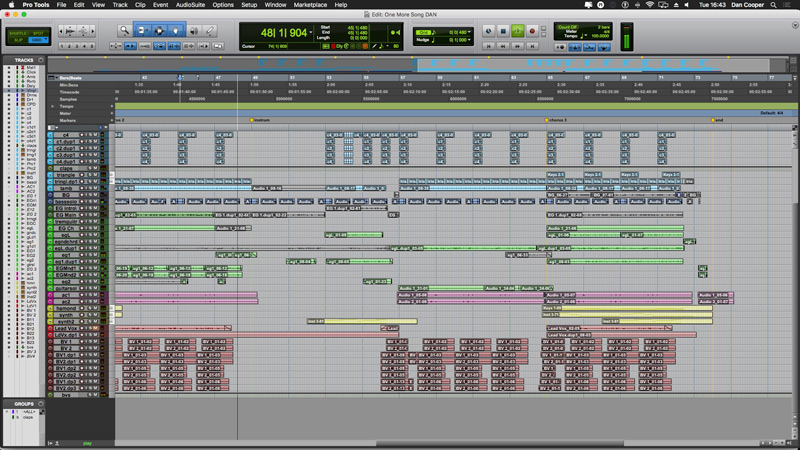This screenshot has width=800, height=450.
Task: Click the green Play transport button
Action: 517,31
